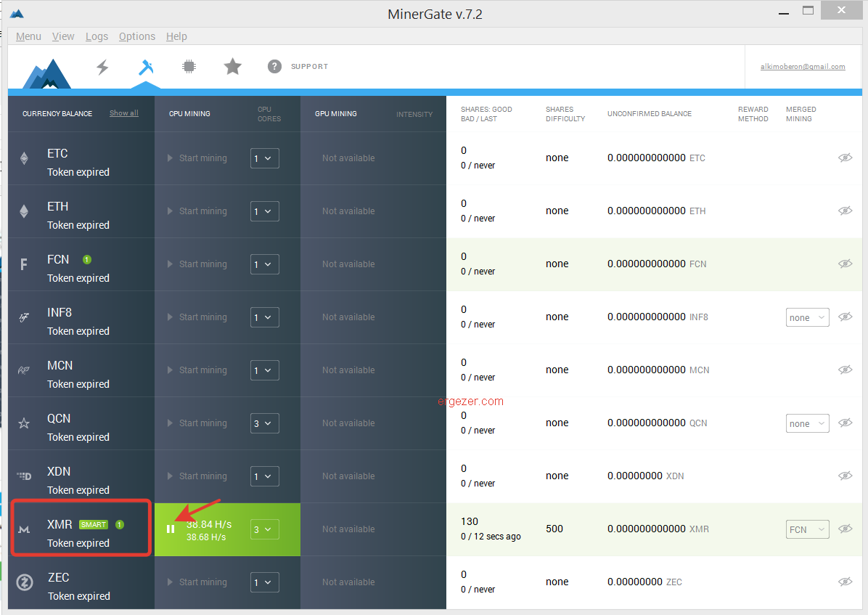
Task: Open XMR CPU cores dropdown
Action: click(x=265, y=529)
